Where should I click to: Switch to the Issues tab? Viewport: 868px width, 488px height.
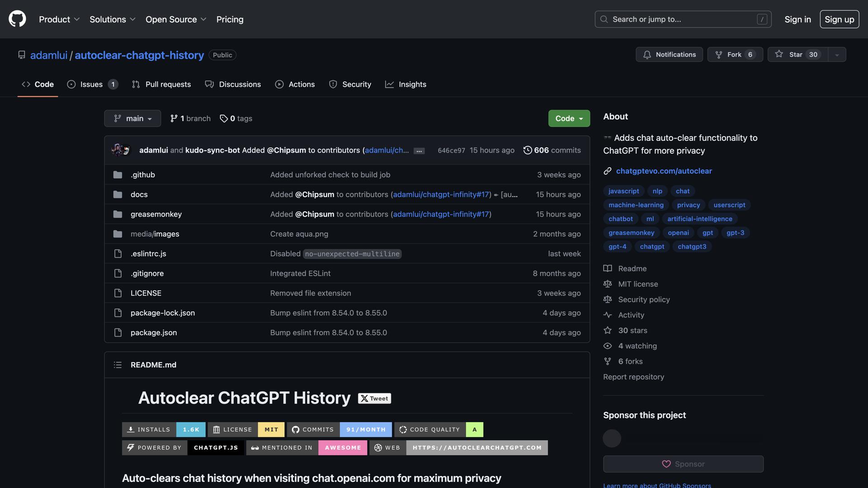click(x=92, y=84)
